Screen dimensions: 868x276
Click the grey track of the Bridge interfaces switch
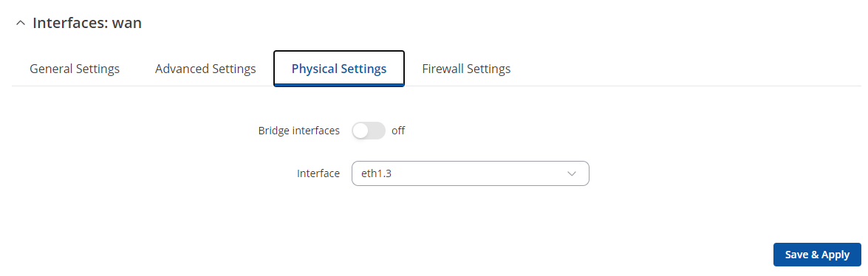tap(377, 131)
